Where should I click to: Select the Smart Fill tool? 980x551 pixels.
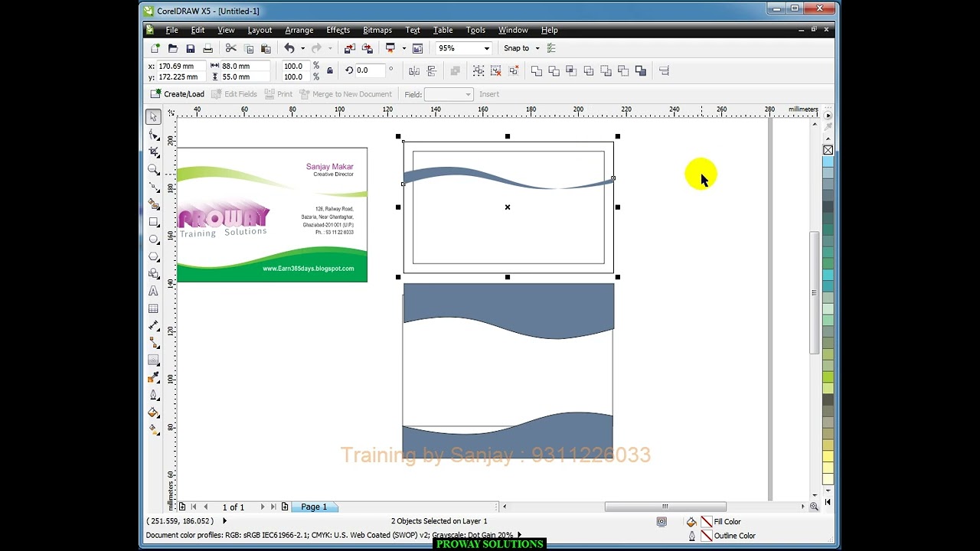click(x=153, y=204)
